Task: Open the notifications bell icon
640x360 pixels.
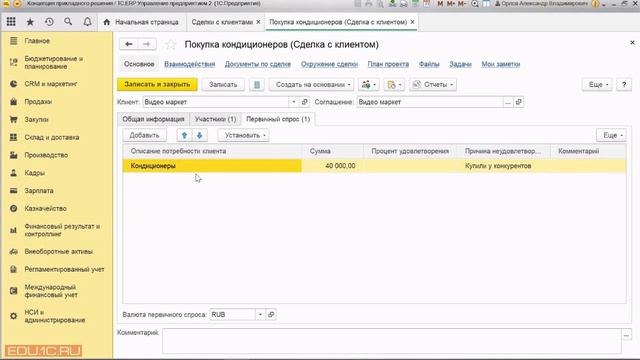Action: (x=87, y=22)
